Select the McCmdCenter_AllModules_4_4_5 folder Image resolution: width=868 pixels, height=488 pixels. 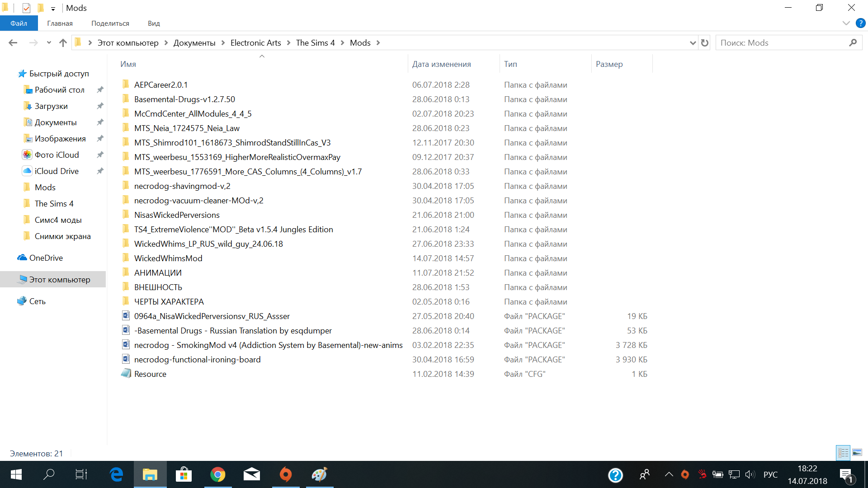[193, 114]
